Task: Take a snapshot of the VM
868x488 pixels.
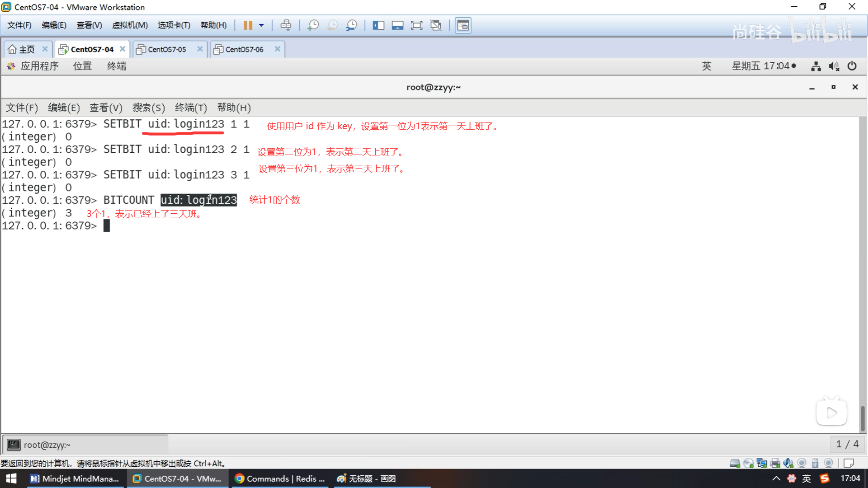Action: click(313, 25)
